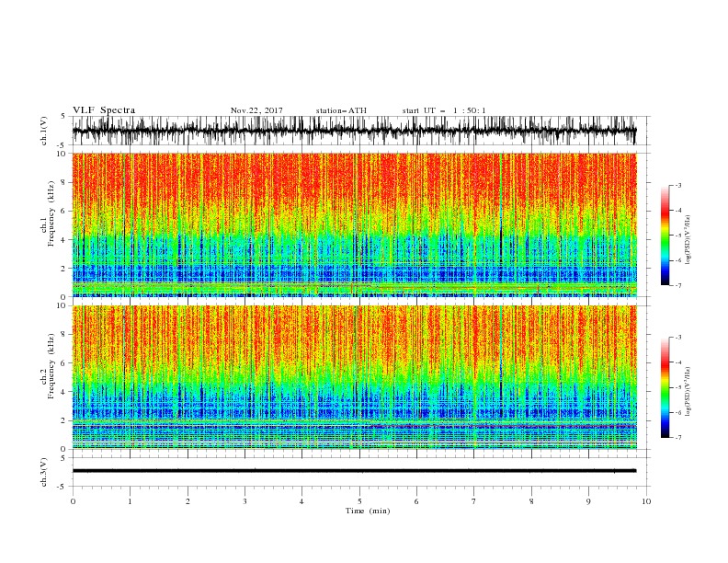Viewport: 728px width, 563px height.
Task: Click the ch.2 colorbar log(PSD) label
Action: pyautogui.click(x=688, y=392)
